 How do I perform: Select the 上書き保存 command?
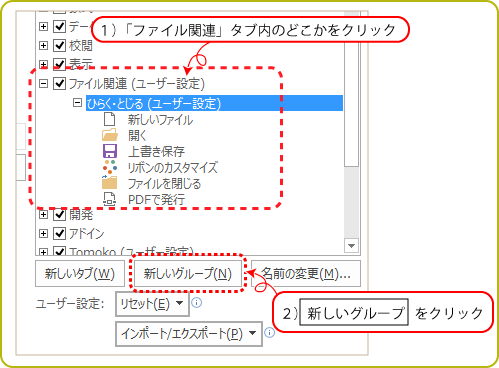156,151
